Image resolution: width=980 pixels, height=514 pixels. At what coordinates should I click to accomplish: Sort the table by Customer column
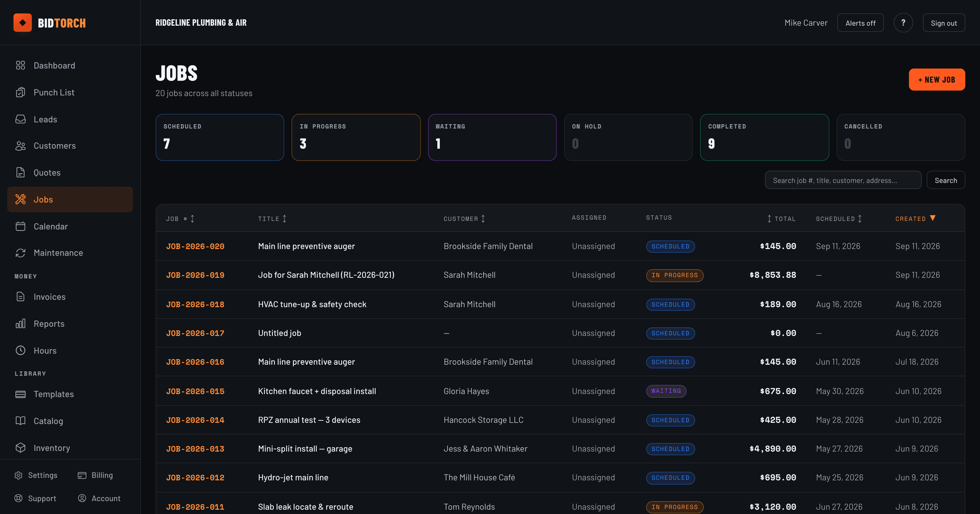point(464,218)
